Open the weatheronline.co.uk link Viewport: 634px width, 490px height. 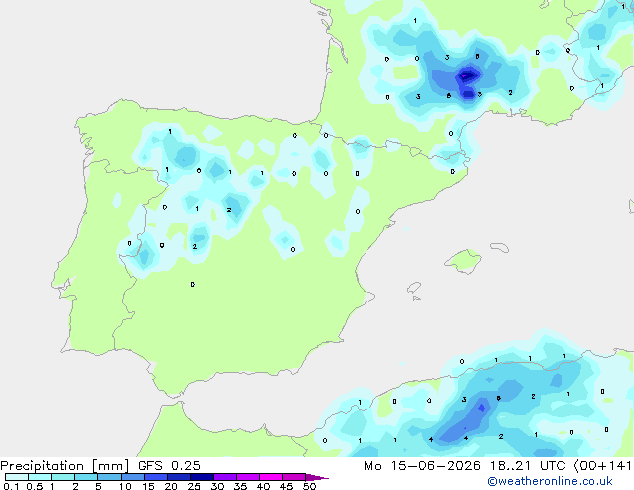pyautogui.click(x=550, y=481)
